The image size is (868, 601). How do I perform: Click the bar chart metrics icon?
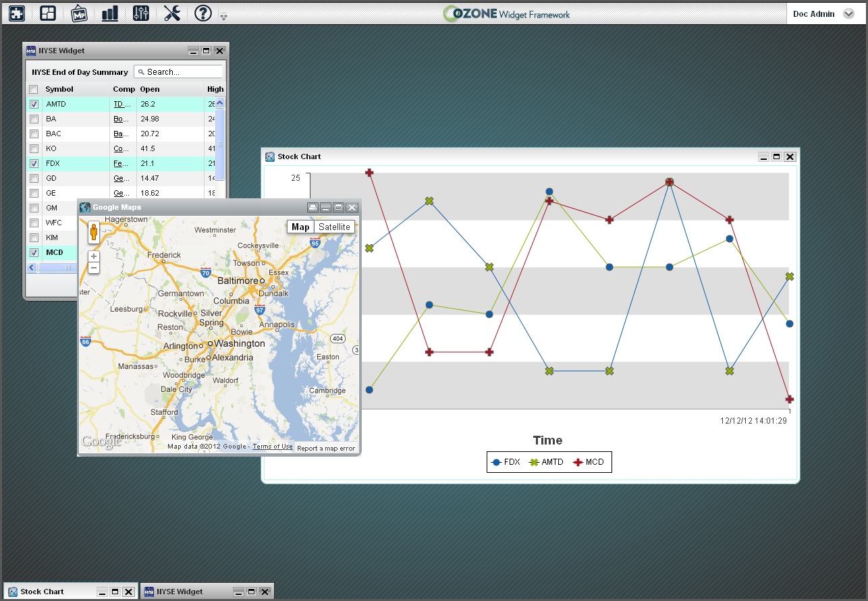pyautogui.click(x=110, y=13)
